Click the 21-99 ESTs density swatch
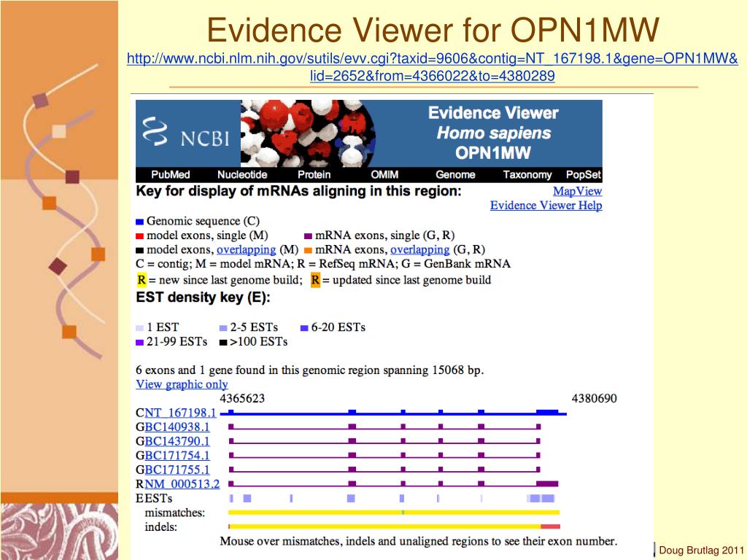 click(x=139, y=343)
